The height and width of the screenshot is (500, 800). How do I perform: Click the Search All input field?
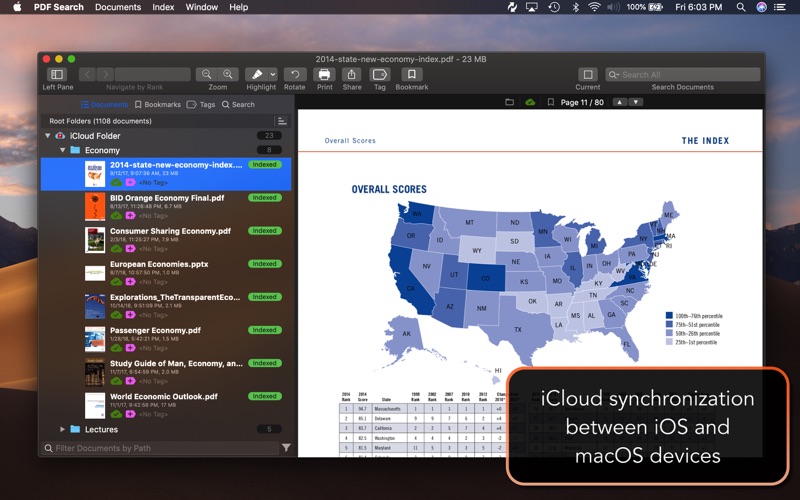683,74
